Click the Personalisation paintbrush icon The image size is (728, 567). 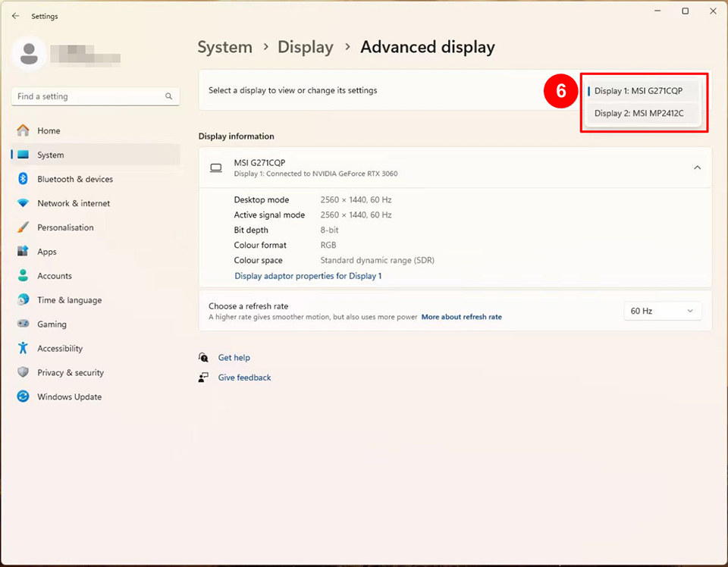[x=23, y=227]
